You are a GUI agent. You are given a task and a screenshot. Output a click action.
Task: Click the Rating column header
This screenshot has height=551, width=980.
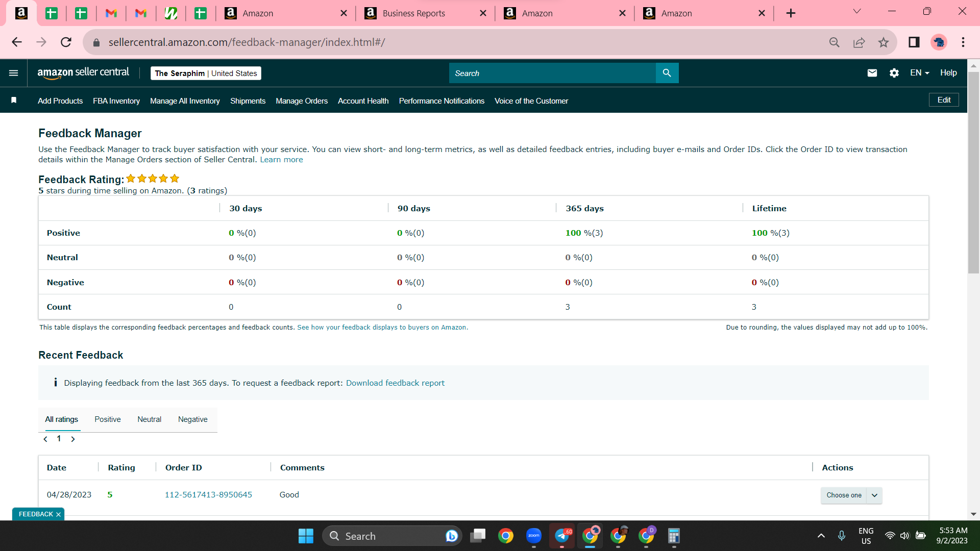tap(121, 468)
